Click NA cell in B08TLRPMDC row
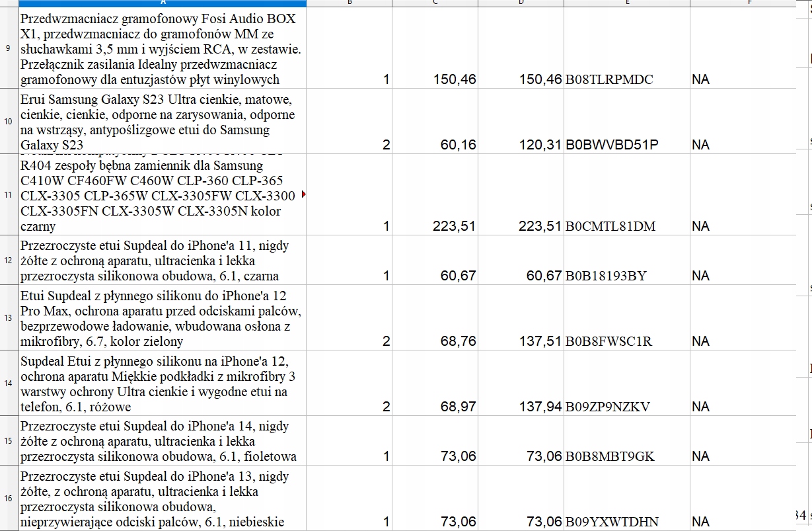The height and width of the screenshot is (531, 812). [x=743, y=48]
